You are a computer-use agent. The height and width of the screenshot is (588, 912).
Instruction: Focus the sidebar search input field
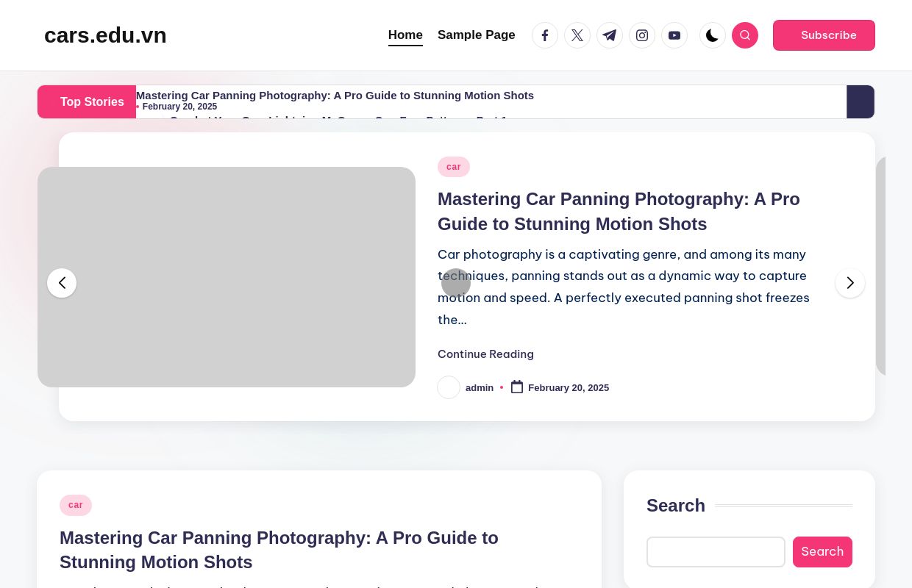(716, 552)
